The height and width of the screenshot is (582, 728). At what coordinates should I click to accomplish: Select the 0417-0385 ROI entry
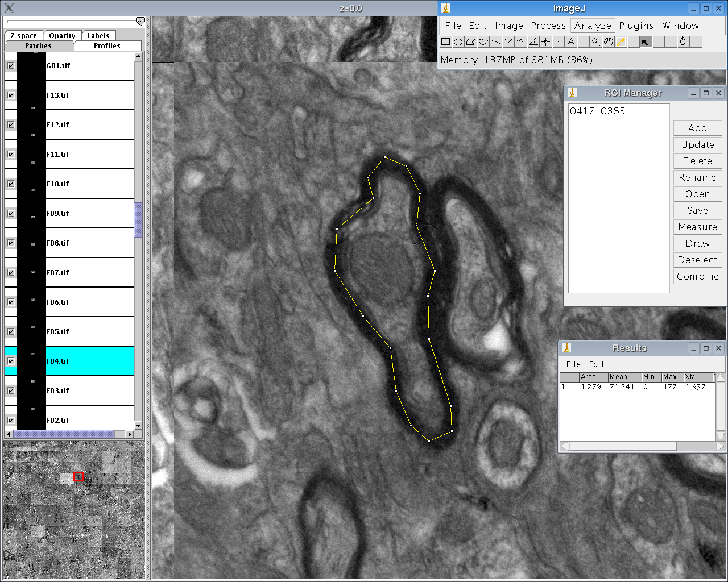pos(597,111)
